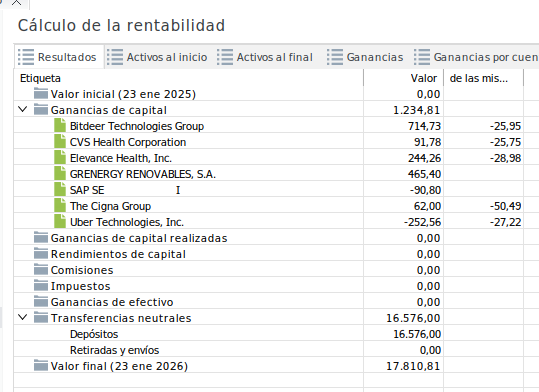Click the Bitdeer Technologies Group document icon

pyautogui.click(x=60, y=126)
